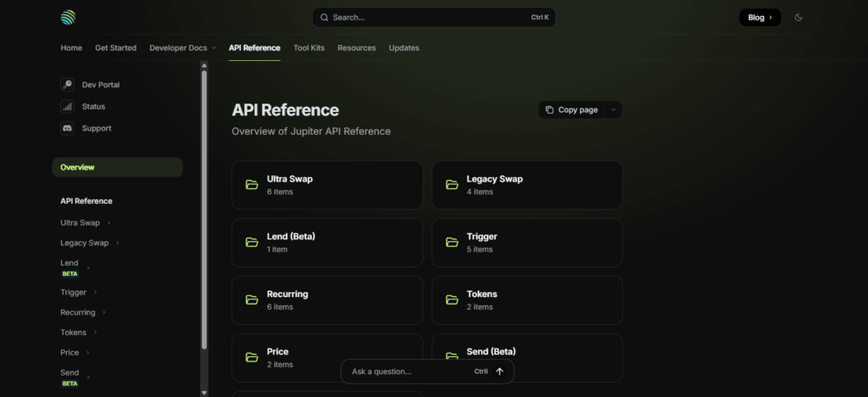Click the Blog button
The width and height of the screenshot is (868, 397).
coord(759,17)
